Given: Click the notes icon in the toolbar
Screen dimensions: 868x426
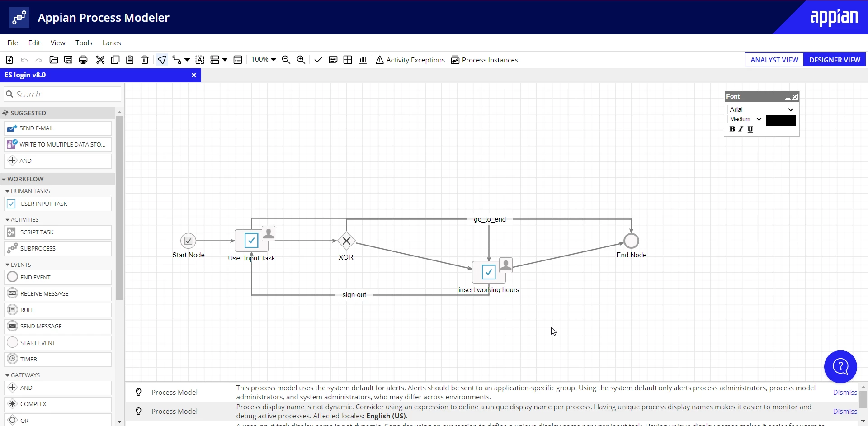Looking at the screenshot, I should (333, 60).
